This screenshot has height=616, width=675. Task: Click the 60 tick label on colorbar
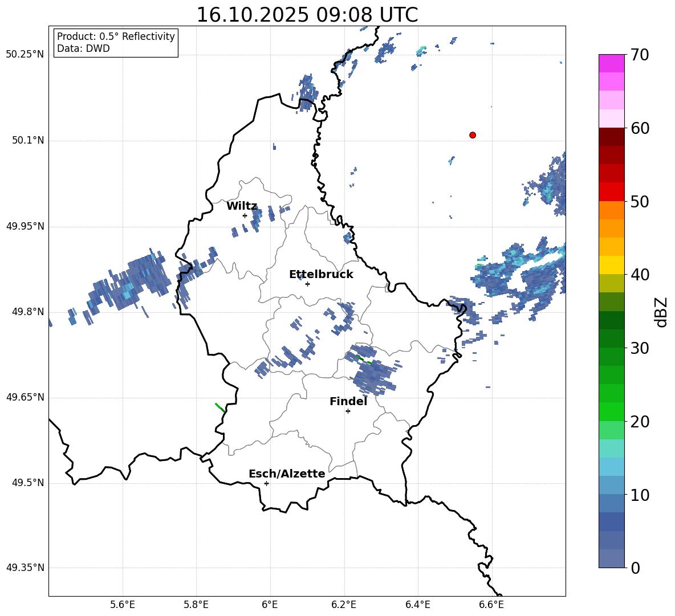(640, 128)
